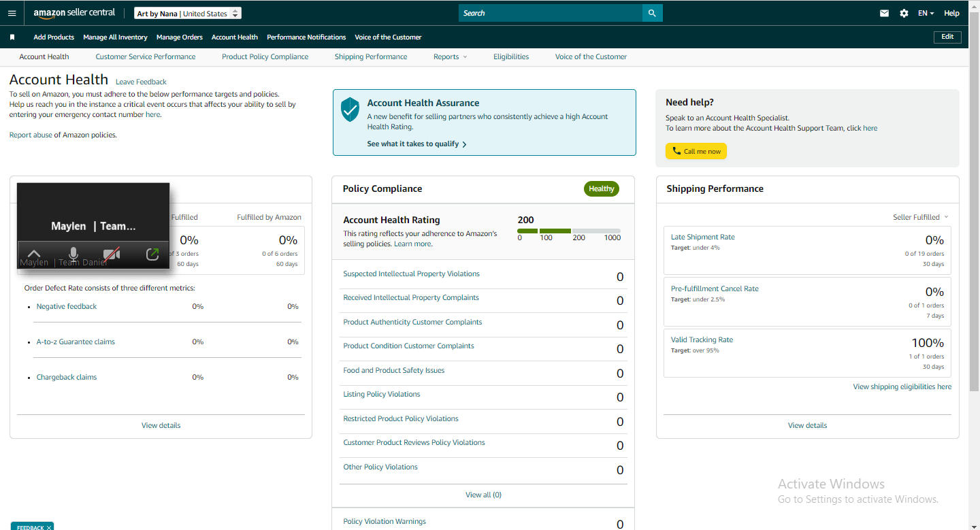This screenshot has width=980, height=530.
Task: Open the Product Policy Compliance tab
Action: 265,56
